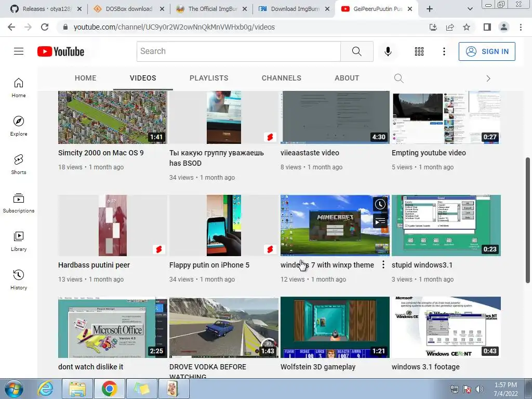Viewport: 532px width, 399px height.
Task: Click the volume icon in system tray
Action: point(480,389)
